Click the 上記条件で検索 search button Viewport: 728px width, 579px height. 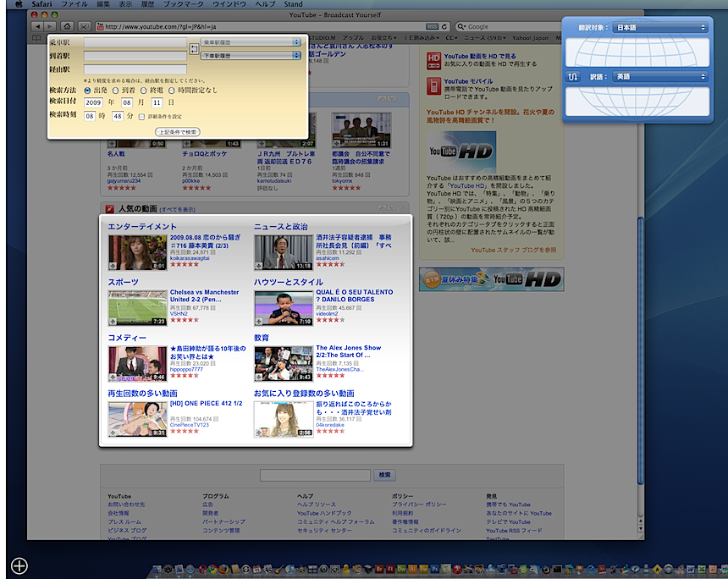tap(178, 132)
